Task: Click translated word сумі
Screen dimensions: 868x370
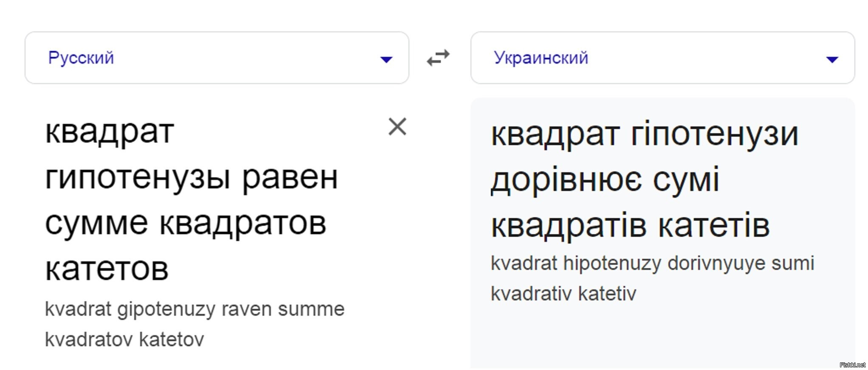Action: 686,180
